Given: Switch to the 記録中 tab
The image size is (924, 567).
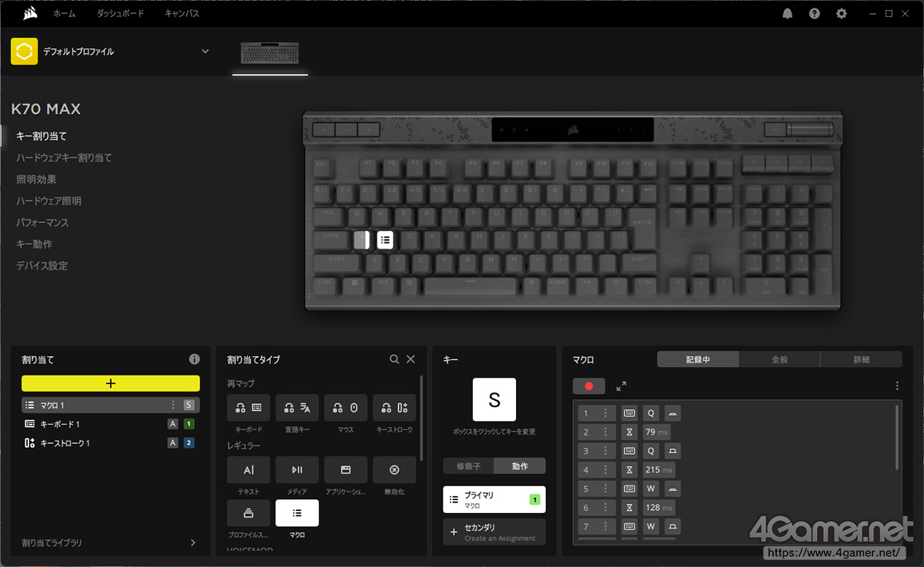Looking at the screenshot, I should [698, 359].
